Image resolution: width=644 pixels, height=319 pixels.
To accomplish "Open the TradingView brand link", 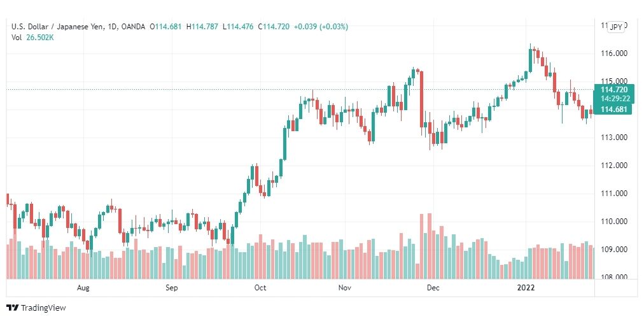I will 36,308.
